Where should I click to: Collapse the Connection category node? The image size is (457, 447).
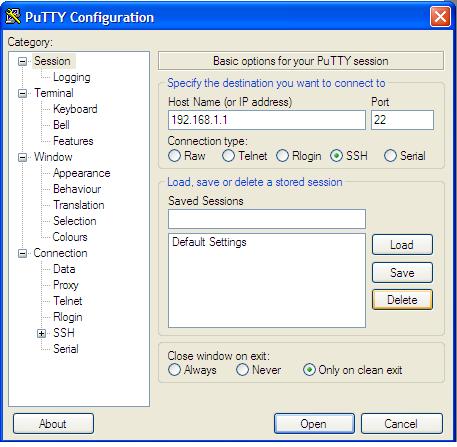tap(22, 253)
